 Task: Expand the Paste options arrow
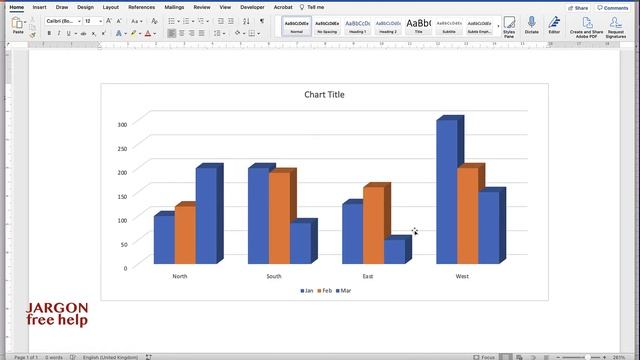pyautogui.click(x=25, y=22)
